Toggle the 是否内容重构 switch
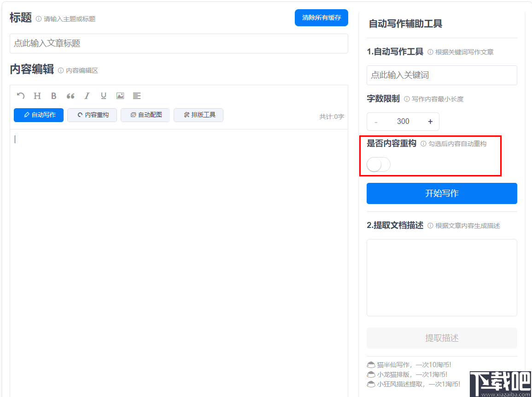The image size is (532, 397). click(x=379, y=164)
